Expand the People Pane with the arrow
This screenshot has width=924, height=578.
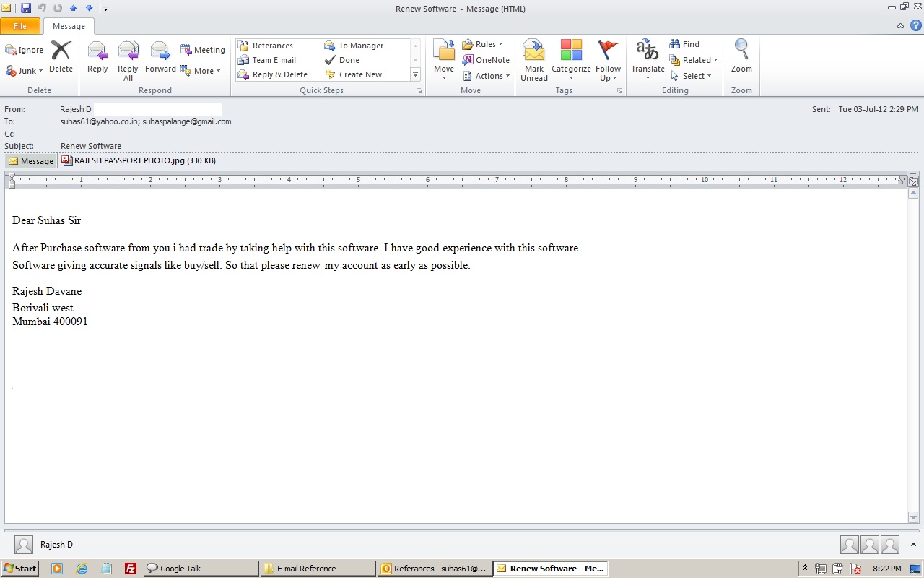pos(913,545)
